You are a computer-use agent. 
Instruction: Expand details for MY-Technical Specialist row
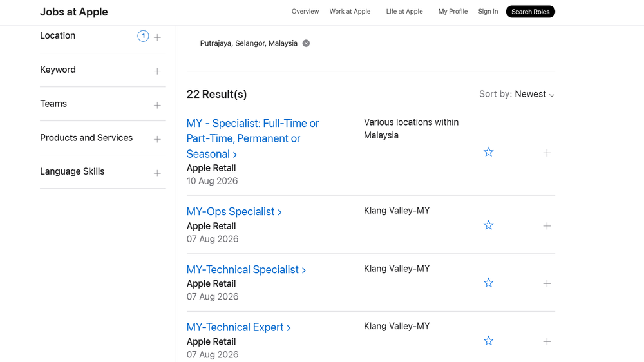pos(547,283)
